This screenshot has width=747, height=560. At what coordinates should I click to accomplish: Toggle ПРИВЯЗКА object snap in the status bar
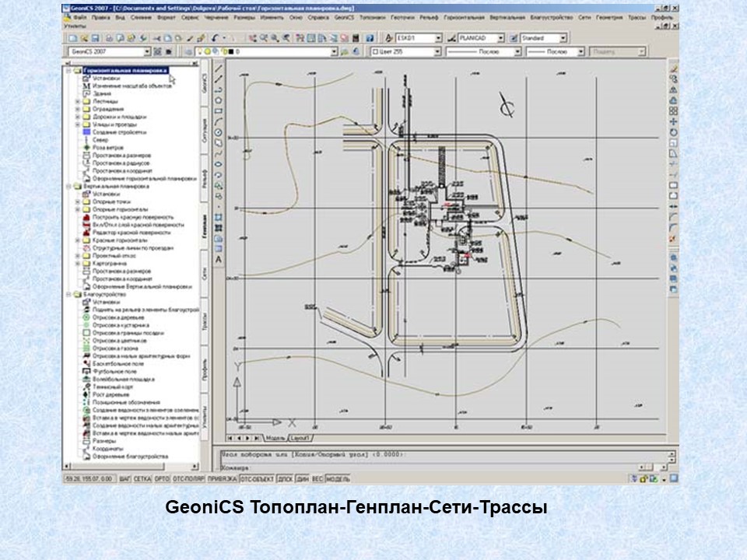point(222,478)
